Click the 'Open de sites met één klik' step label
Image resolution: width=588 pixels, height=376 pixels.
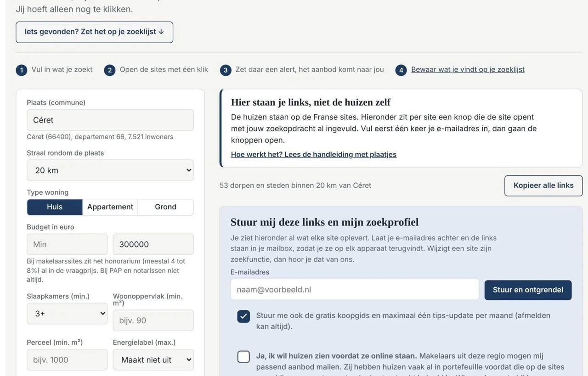coord(164,70)
